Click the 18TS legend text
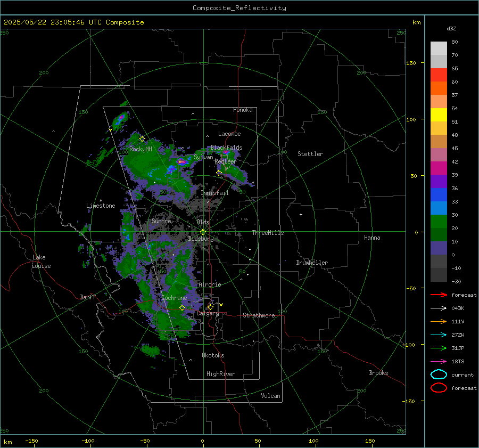479x448 pixels. tap(458, 362)
